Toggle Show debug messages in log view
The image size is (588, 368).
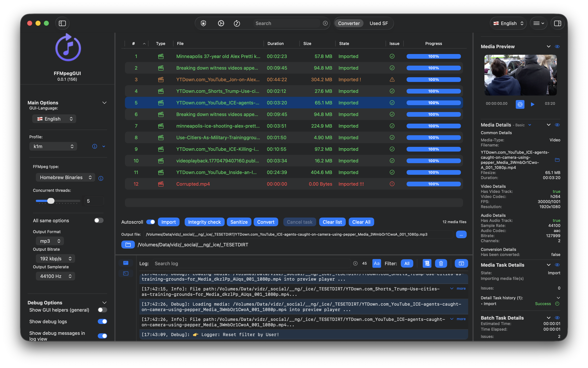pyautogui.click(x=102, y=336)
